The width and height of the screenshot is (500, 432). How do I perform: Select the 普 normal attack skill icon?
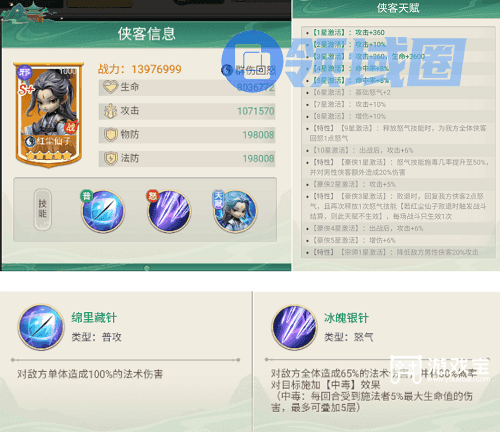tap(103, 211)
